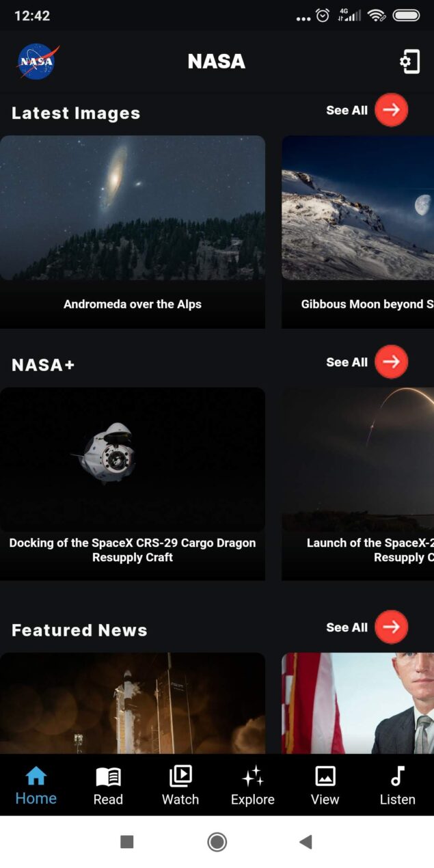Click See All for NASA+
Image resolution: width=434 pixels, height=868 pixels.
(x=347, y=362)
